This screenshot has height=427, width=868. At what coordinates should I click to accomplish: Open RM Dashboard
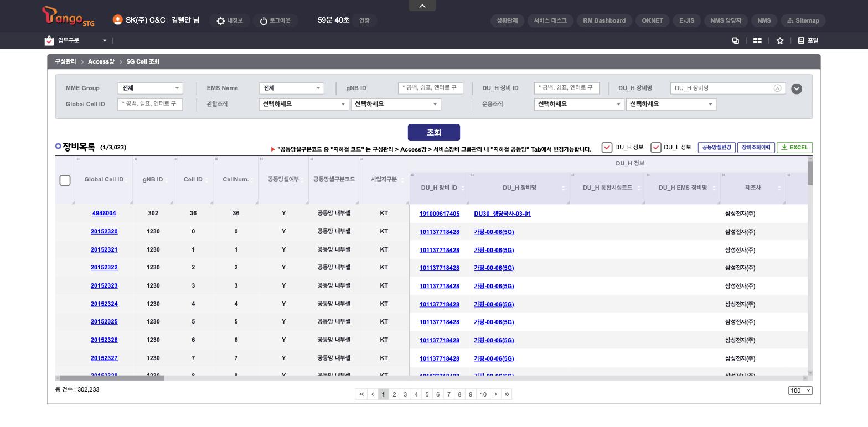coord(604,20)
